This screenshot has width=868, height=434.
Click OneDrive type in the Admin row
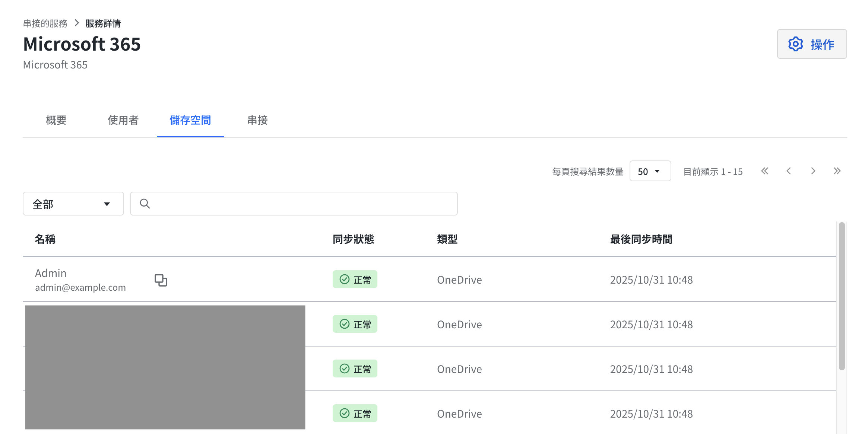459,280
